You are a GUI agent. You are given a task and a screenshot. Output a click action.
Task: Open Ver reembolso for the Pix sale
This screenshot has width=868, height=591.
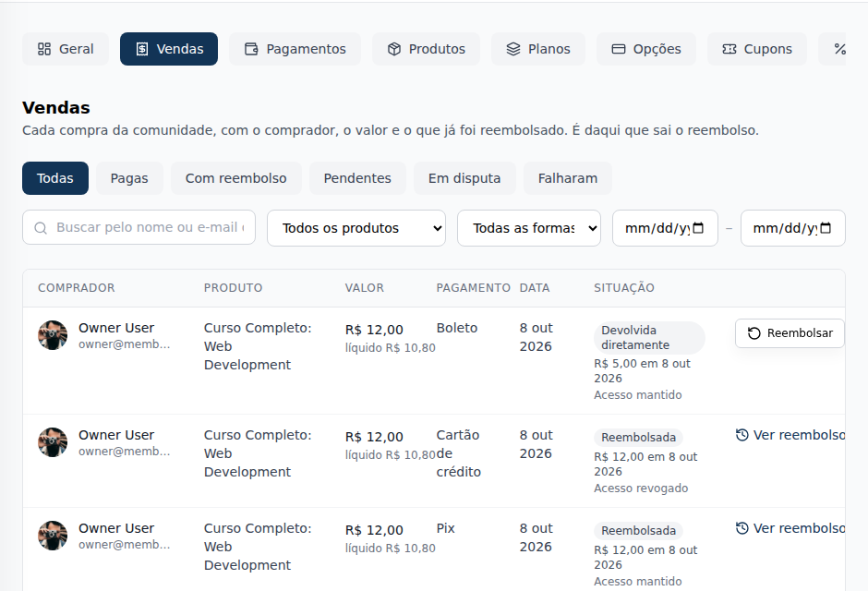(790, 528)
